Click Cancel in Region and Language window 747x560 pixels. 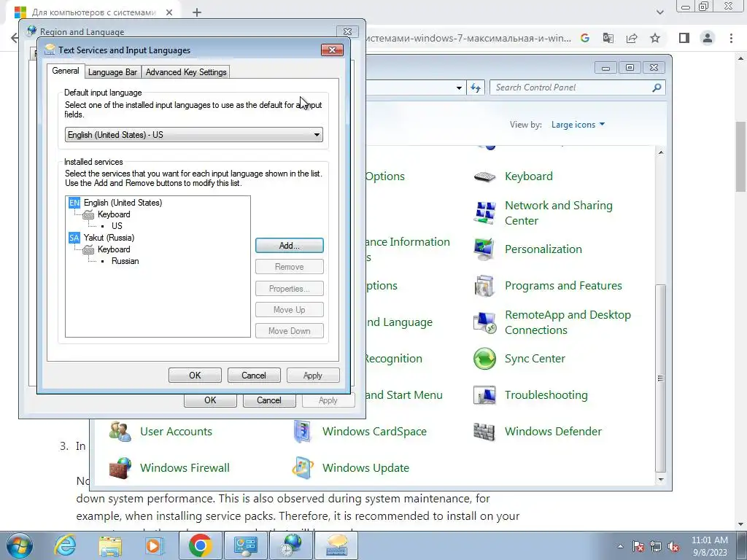(x=269, y=400)
